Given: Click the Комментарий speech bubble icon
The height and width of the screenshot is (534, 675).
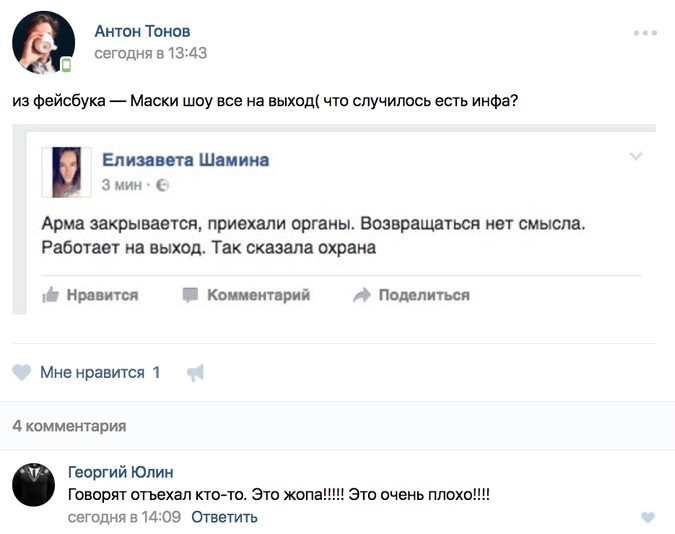Looking at the screenshot, I should tap(190, 295).
